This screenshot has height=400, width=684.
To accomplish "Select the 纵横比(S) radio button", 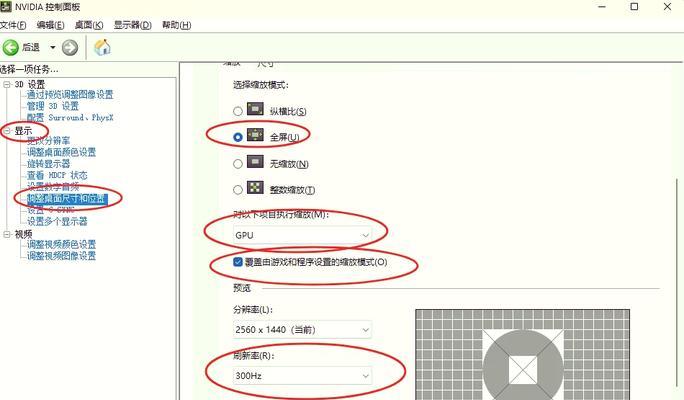I will [238, 111].
